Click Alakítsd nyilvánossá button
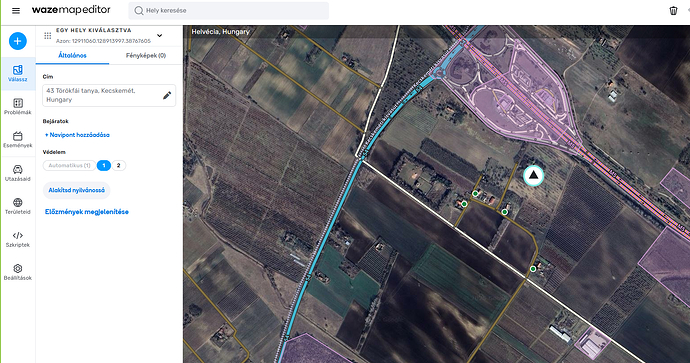The height and width of the screenshot is (363, 690). 77,190
